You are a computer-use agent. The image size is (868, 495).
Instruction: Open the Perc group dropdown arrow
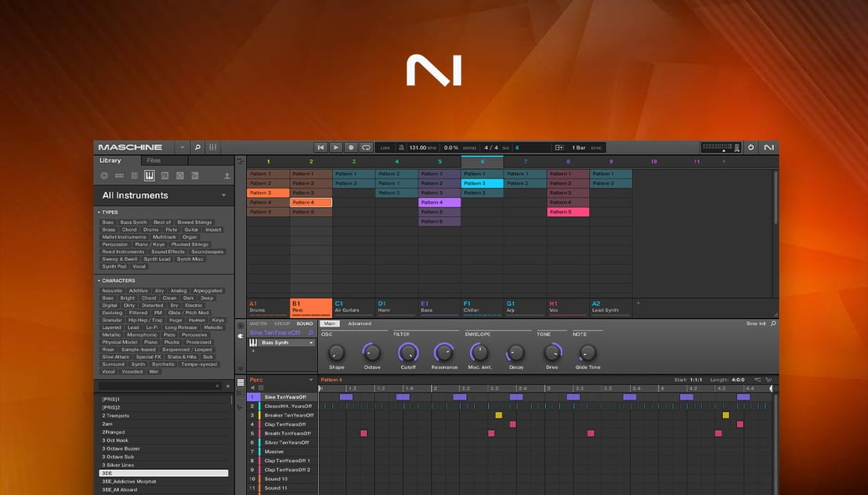(310, 380)
